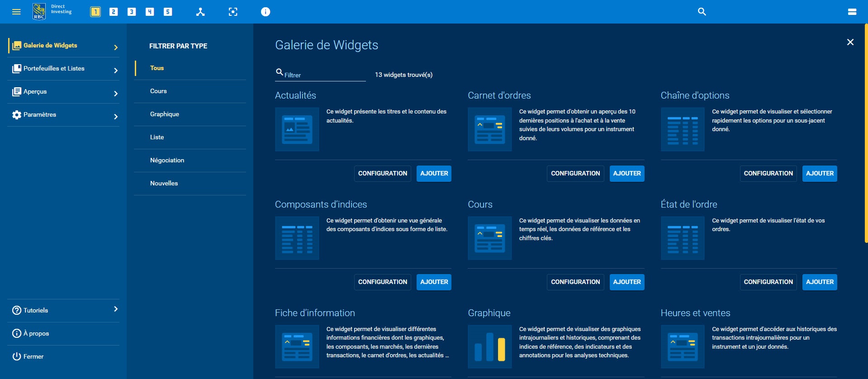Expand Galerie de Widgets chevron
This screenshot has width=868, height=379.
[116, 47]
